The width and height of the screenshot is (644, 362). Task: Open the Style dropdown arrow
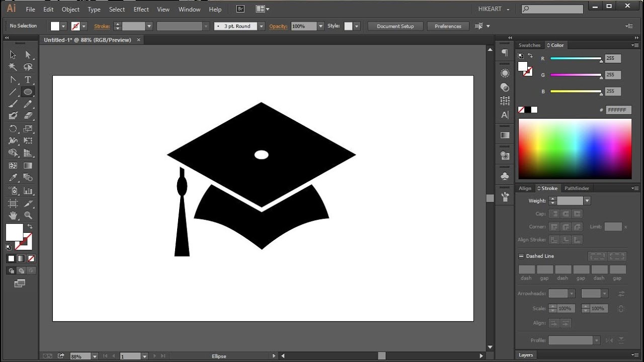pos(357,26)
